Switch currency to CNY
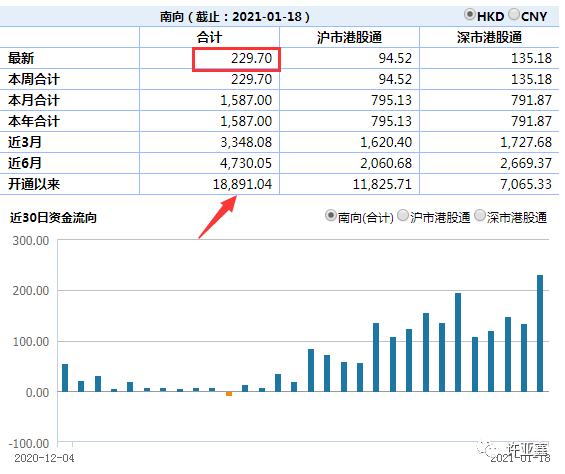The width and height of the screenshot is (565, 474). coord(514,15)
